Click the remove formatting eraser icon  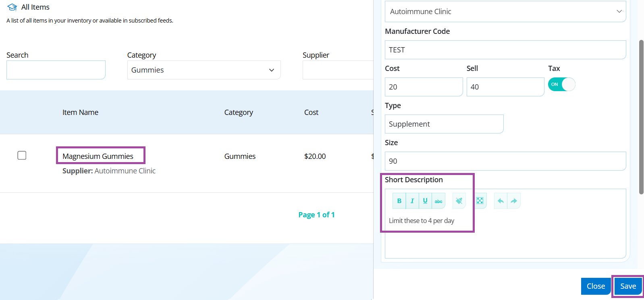(459, 201)
